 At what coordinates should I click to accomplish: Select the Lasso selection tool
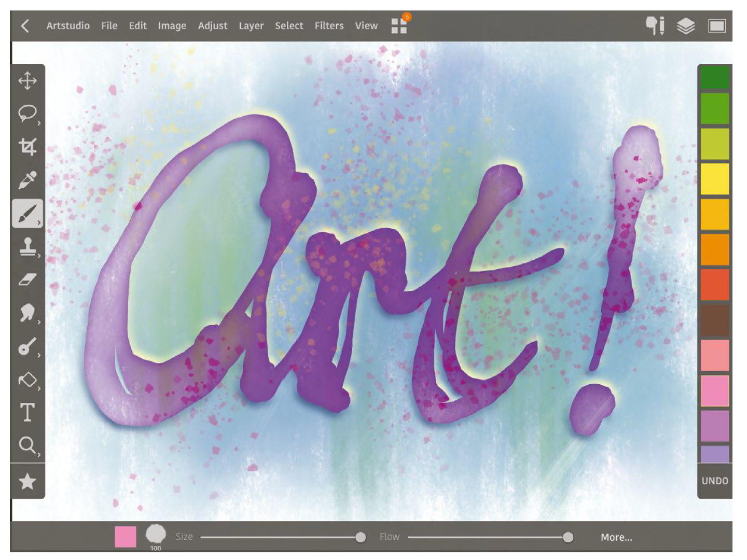click(x=27, y=113)
